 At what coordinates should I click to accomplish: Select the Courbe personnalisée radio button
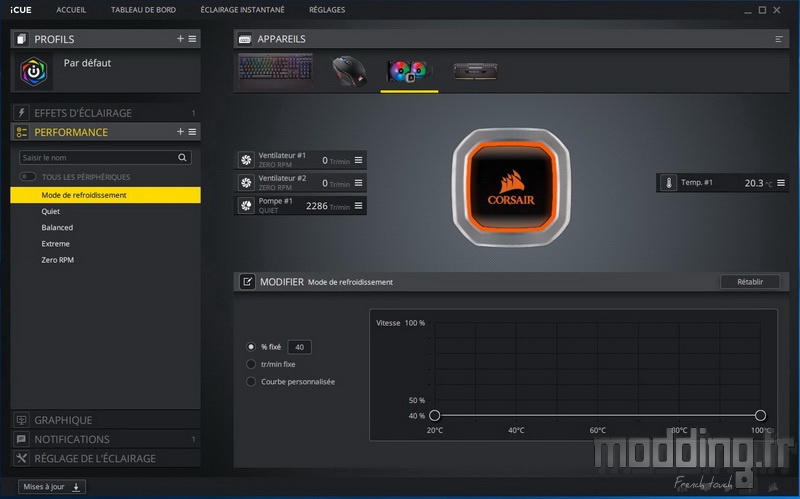point(251,381)
